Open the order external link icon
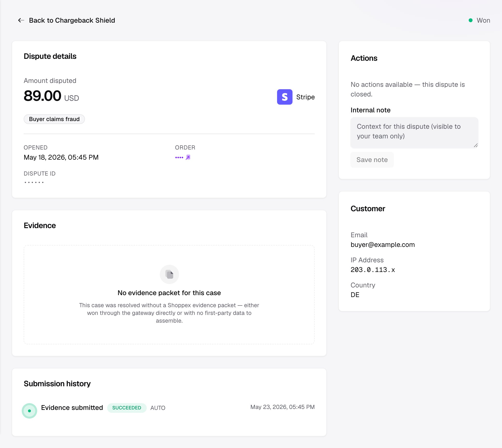This screenshot has width=502, height=448. [x=188, y=157]
